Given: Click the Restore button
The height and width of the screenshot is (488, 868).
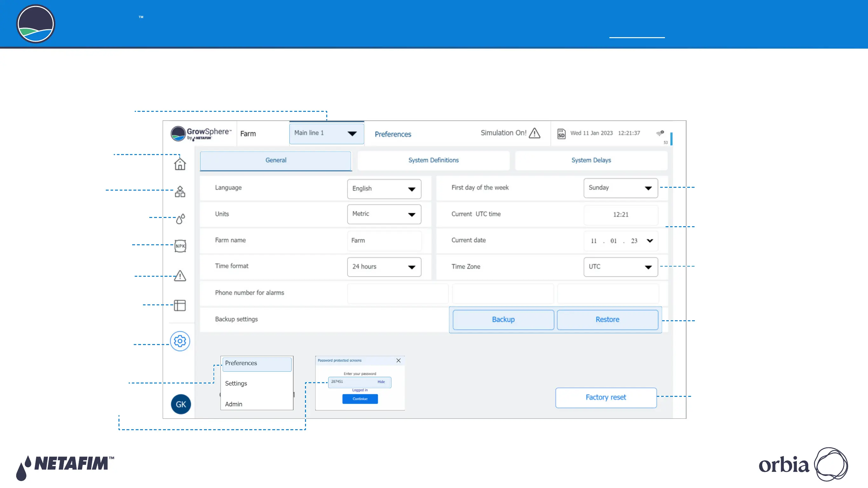Looking at the screenshot, I should pyautogui.click(x=607, y=320).
